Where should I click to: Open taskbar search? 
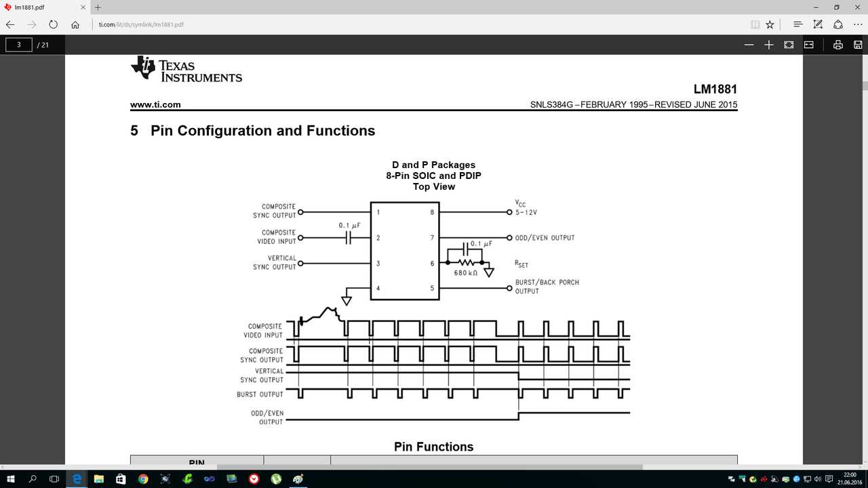pyautogui.click(x=33, y=479)
